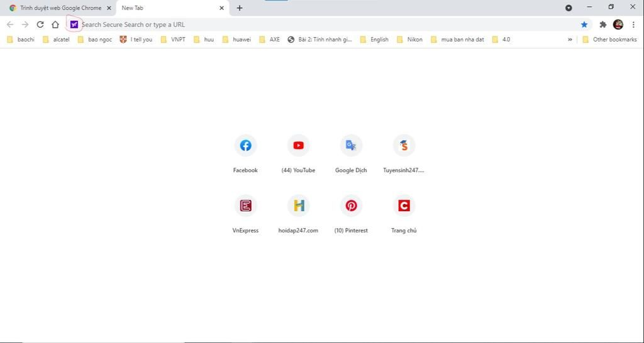644x343 pixels.
Task: Open the Nikon bookmark folder
Action: click(x=409, y=40)
